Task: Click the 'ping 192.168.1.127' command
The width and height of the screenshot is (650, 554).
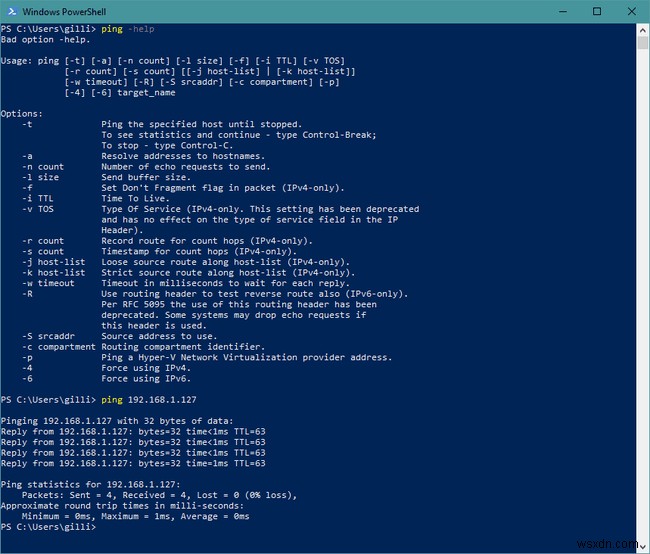Action: point(149,400)
